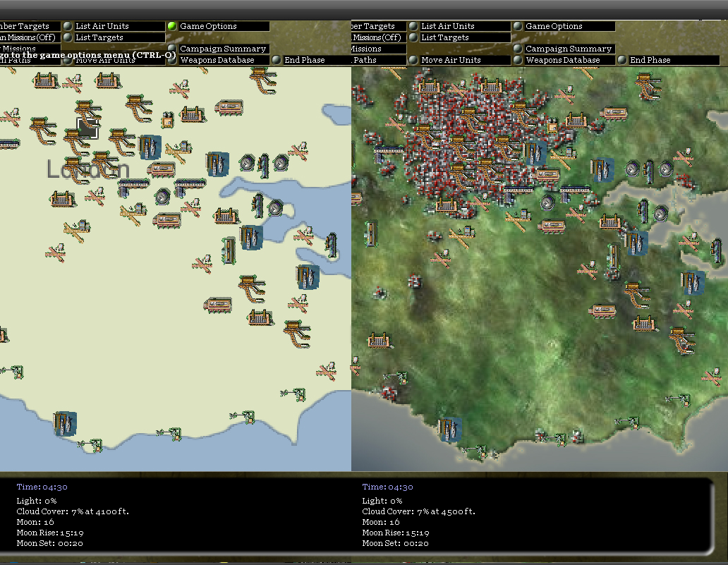728x565 pixels.
Task: Click factory just below London label
Action: (62, 199)
